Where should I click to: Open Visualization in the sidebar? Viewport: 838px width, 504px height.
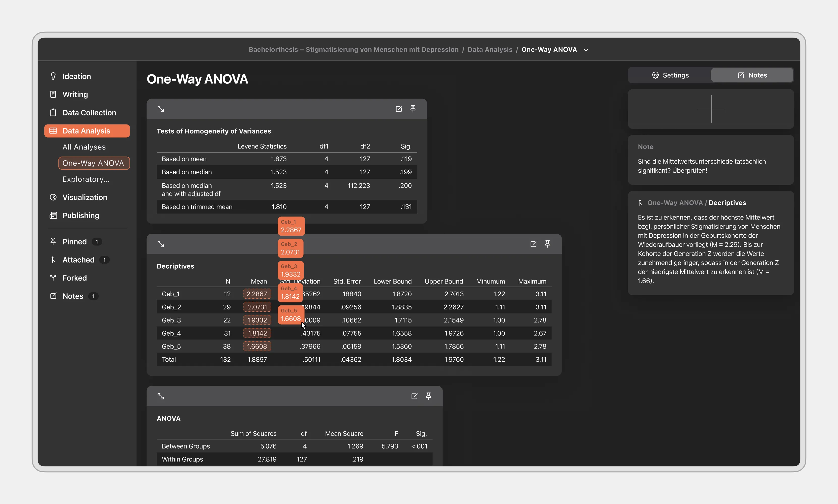pos(85,197)
